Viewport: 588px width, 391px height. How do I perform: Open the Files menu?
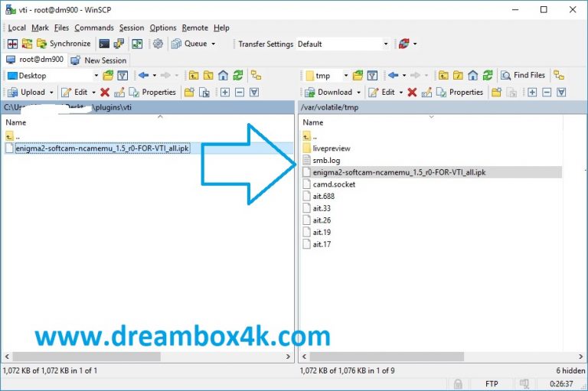(x=61, y=28)
